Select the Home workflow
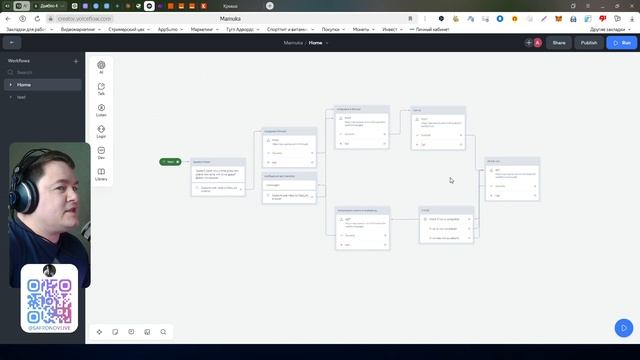 click(x=42, y=84)
